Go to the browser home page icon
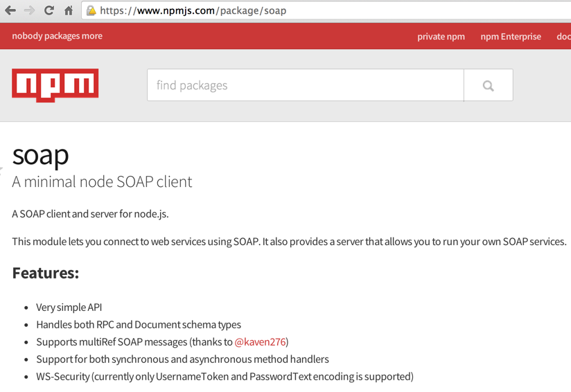Image resolution: width=571 pixels, height=392 pixels. (69, 10)
